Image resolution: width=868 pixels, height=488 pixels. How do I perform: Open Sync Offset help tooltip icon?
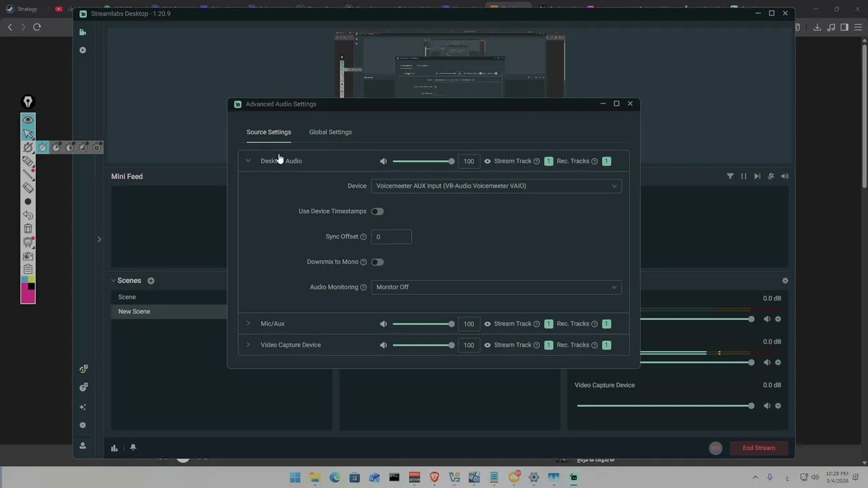[363, 237]
